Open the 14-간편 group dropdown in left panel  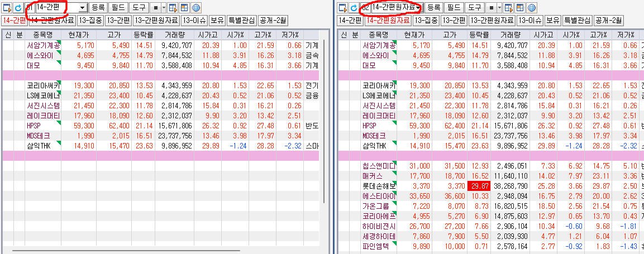[83, 8]
